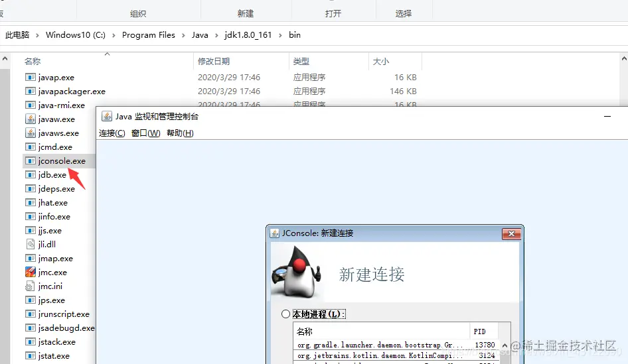Click the left pane scroll-up arrow

coord(5,59)
